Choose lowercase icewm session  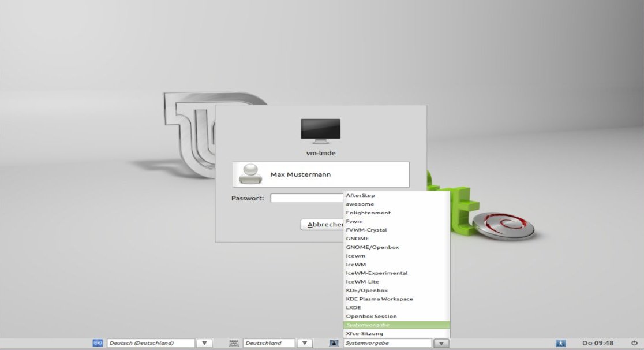pos(396,256)
